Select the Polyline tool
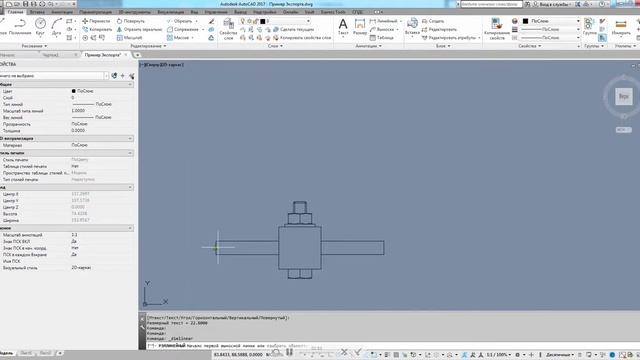Viewport: 640px width, 360px height. [20, 27]
